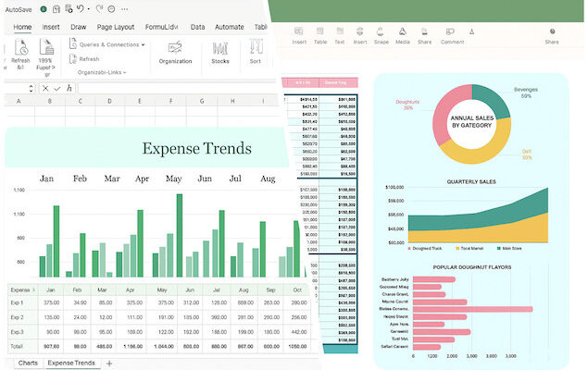Expand the Organizabi-Links group dropdown
Viewport: 588px width, 370px height.
coord(124,72)
